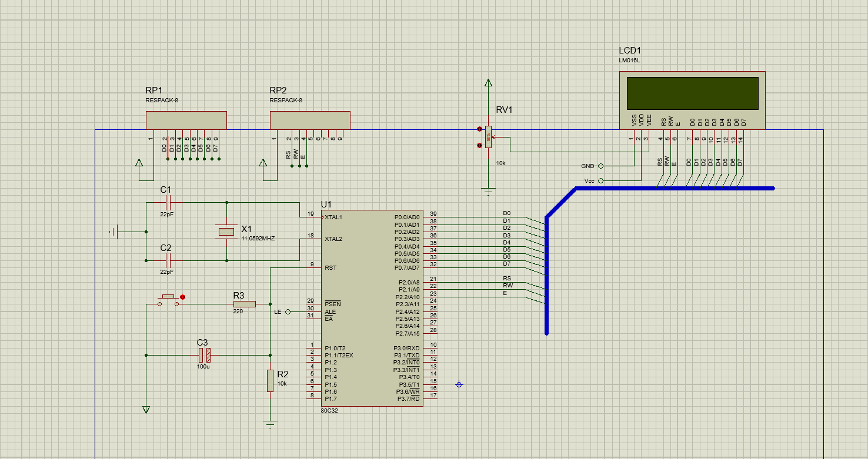This screenshot has height=459, width=868.
Task: Select capacitor C2 symbol
Action: 168,260
